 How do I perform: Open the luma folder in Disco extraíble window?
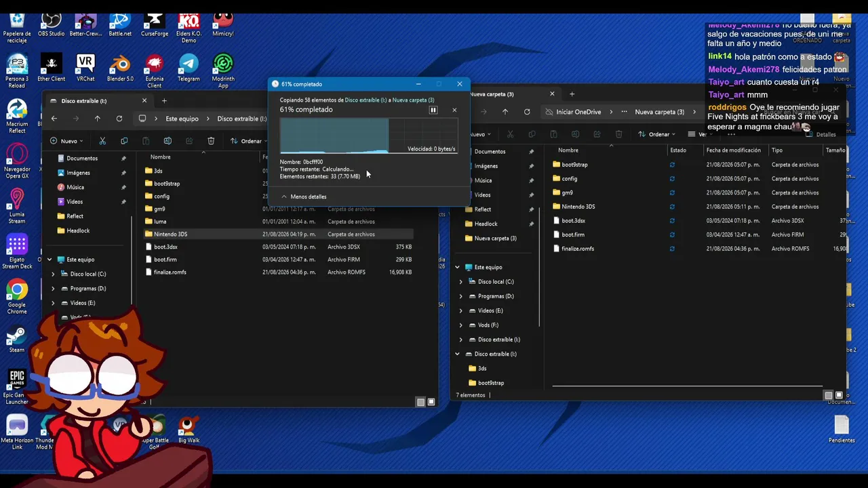[160, 222]
